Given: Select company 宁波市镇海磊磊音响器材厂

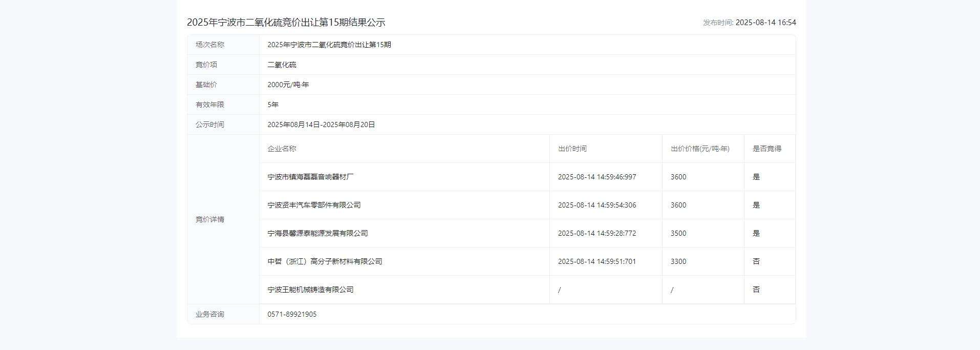Looking at the screenshot, I should click(x=310, y=177).
